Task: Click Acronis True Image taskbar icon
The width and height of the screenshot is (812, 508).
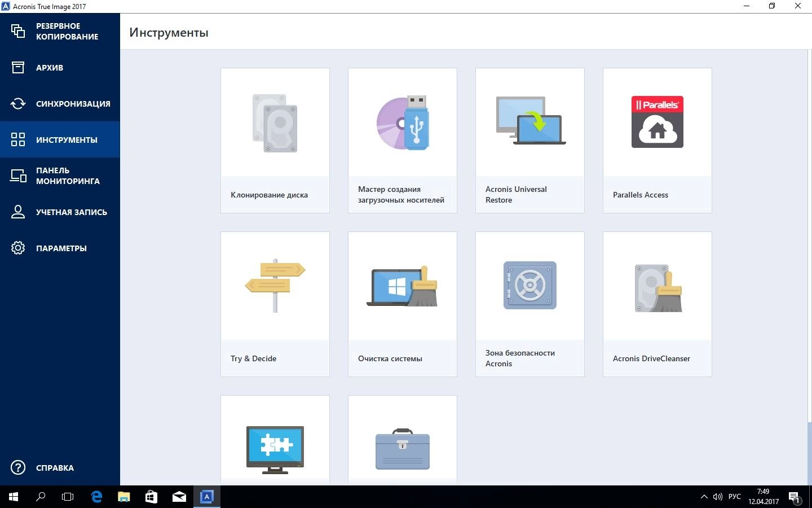Action: 206,497
